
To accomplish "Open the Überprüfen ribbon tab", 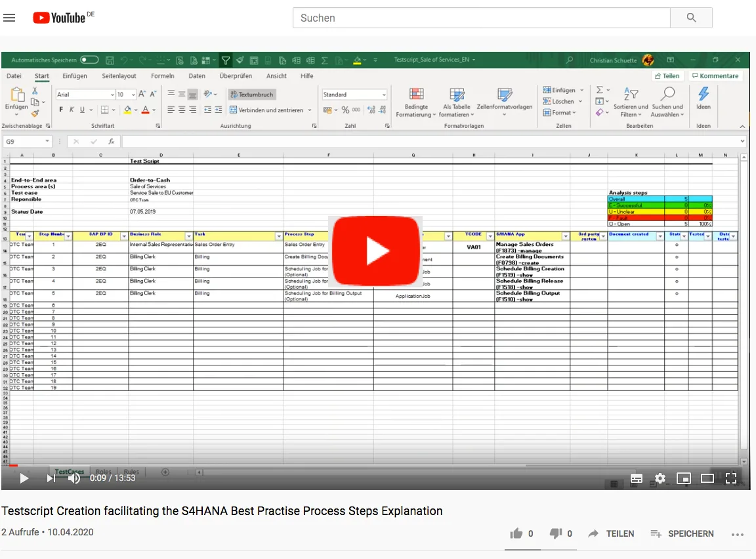I will pos(236,75).
